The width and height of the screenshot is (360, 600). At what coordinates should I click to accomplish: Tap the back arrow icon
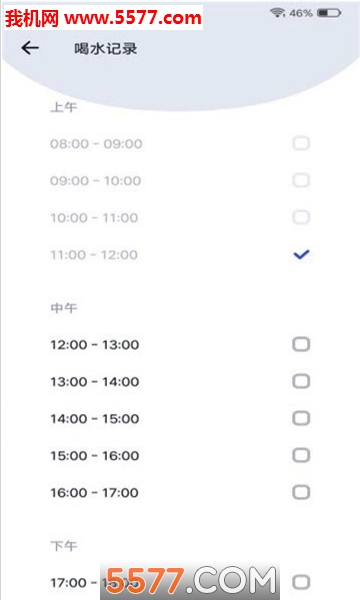[x=30, y=48]
